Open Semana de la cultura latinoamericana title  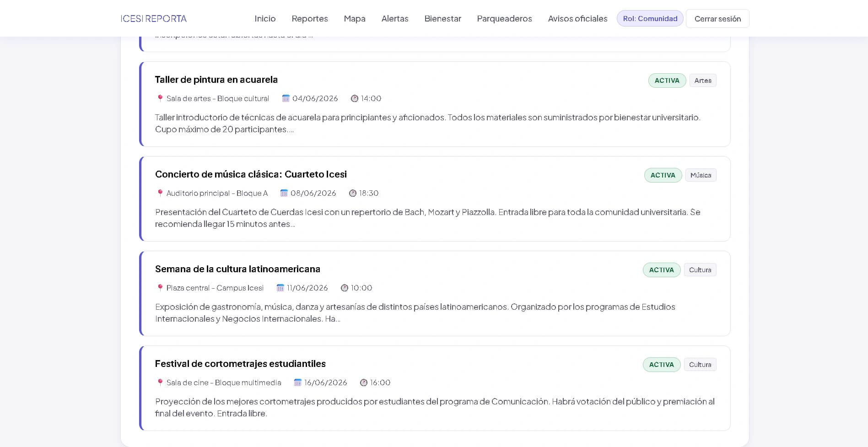[237, 269]
